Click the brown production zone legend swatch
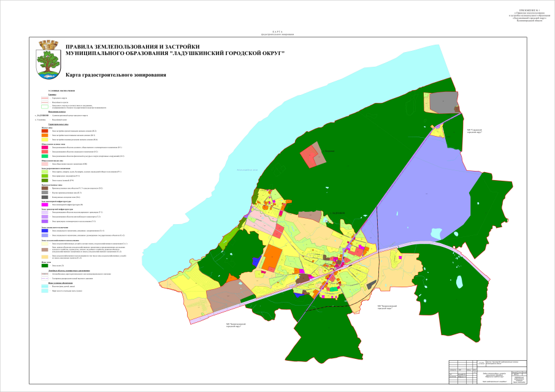The image size is (555, 392). (x=45, y=189)
